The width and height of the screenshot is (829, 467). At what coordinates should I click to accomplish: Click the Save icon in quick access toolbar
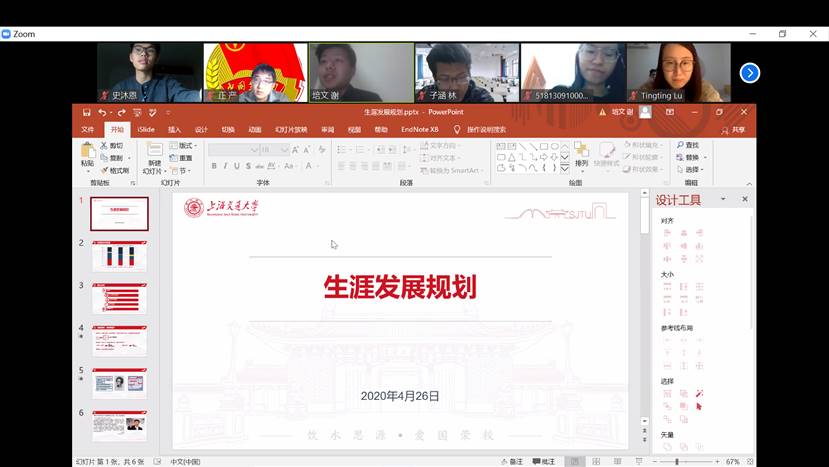point(87,113)
